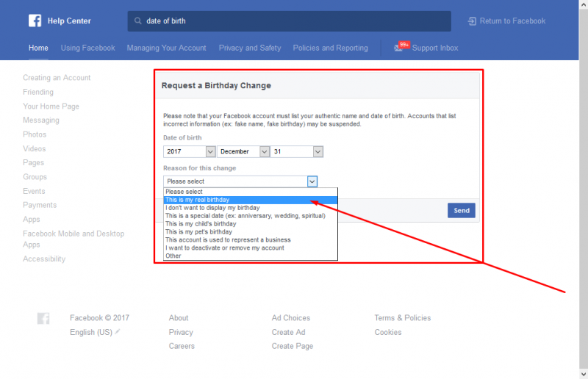The width and height of the screenshot is (588, 379).
Task: Click the gray Facebook logo in footer
Action: pos(43,319)
